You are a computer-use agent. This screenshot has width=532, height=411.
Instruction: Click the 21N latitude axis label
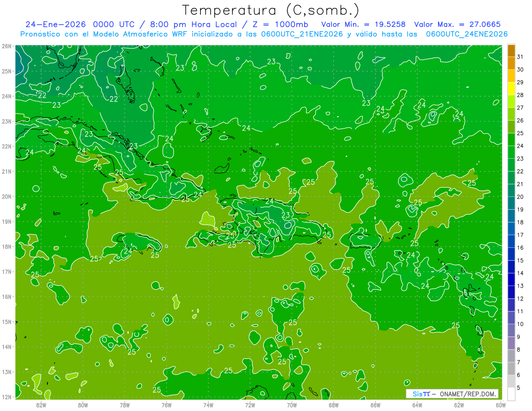[x=6, y=172]
